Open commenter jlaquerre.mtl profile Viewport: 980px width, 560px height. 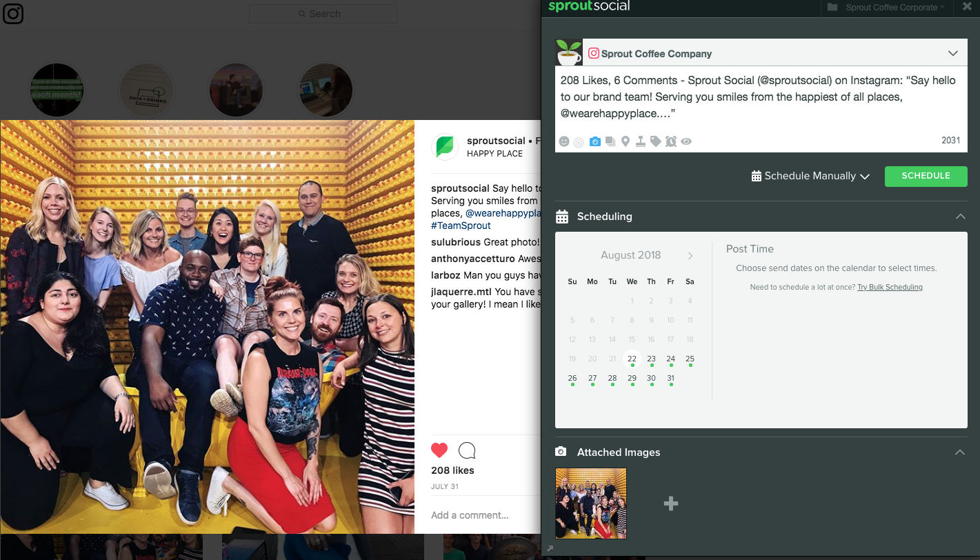[x=461, y=292]
